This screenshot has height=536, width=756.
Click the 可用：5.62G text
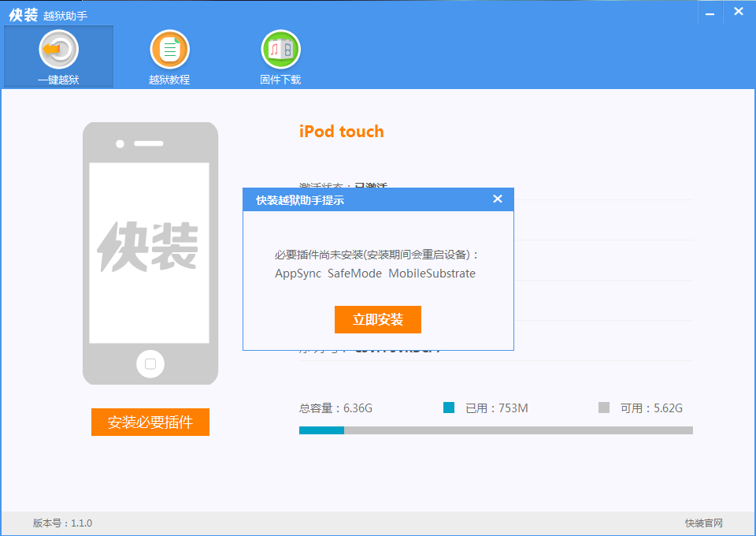[651, 408]
